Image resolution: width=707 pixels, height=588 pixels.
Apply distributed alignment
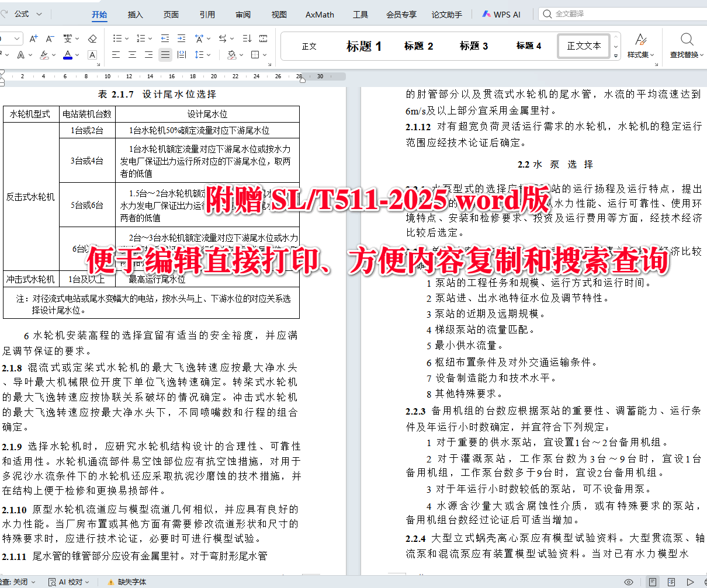[x=182, y=55]
